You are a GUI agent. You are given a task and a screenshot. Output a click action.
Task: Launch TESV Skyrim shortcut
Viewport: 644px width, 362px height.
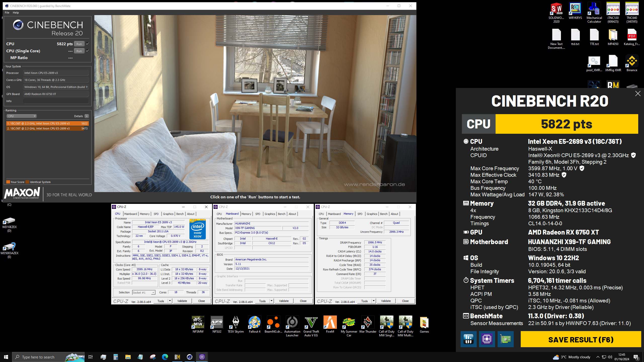click(x=236, y=325)
